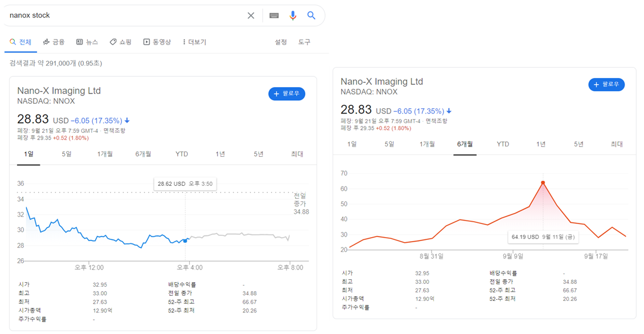Click the '오후 4:00' axis label on the blue chart
Screen dimensions: 644x334
(190, 268)
